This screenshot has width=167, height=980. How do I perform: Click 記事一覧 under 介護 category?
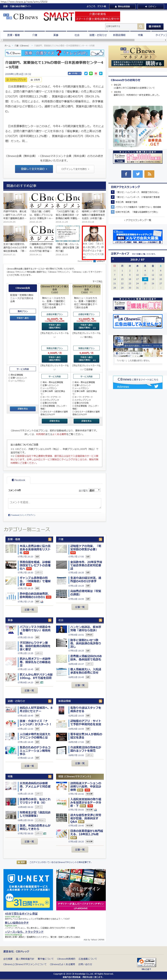(80, 607)
